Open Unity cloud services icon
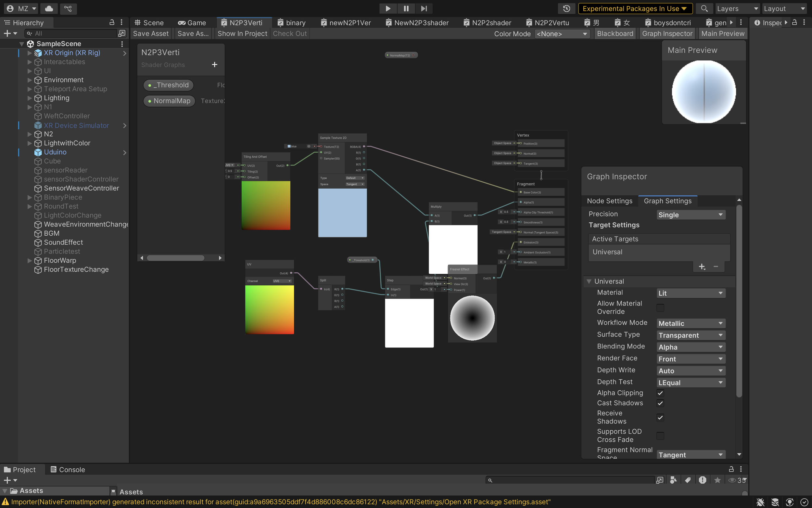812x508 pixels. pyautogui.click(x=48, y=8)
